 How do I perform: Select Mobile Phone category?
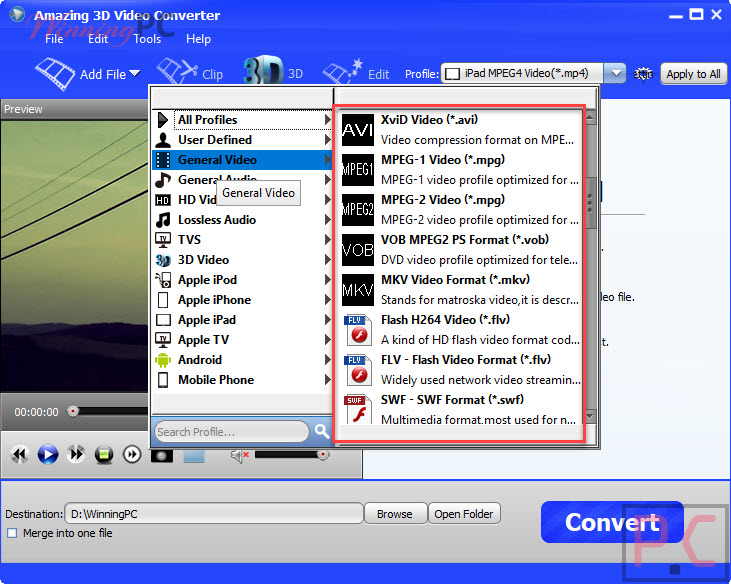coord(242,380)
